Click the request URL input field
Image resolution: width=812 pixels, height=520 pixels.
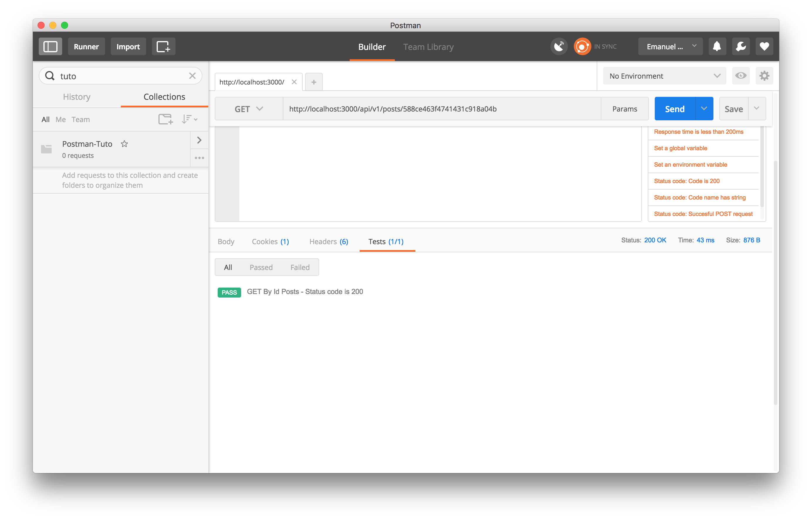click(442, 109)
